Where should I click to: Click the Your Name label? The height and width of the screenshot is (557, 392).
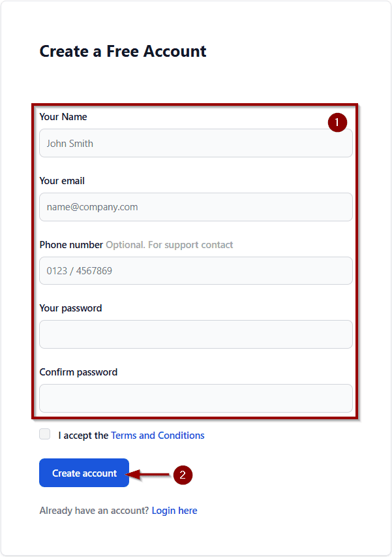(63, 117)
